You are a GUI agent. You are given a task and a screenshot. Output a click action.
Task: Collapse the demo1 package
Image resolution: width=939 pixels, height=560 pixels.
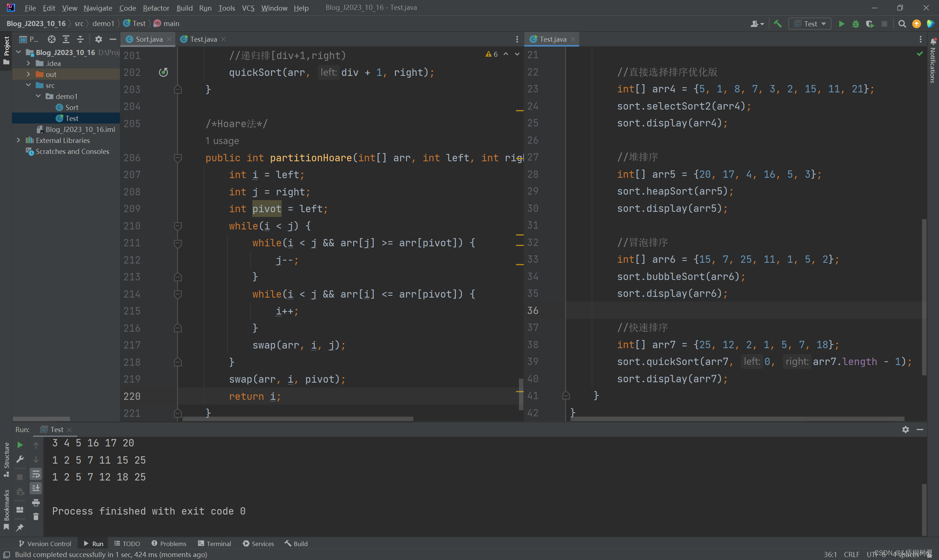tap(38, 96)
